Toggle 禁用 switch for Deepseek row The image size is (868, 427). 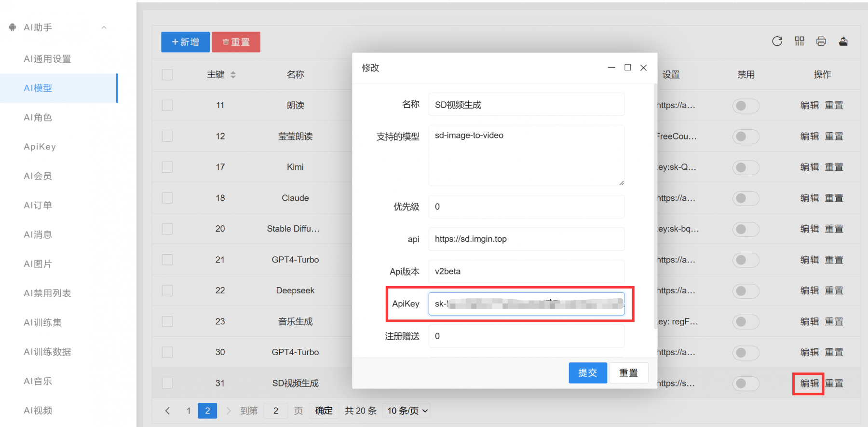[x=746, y=291]
